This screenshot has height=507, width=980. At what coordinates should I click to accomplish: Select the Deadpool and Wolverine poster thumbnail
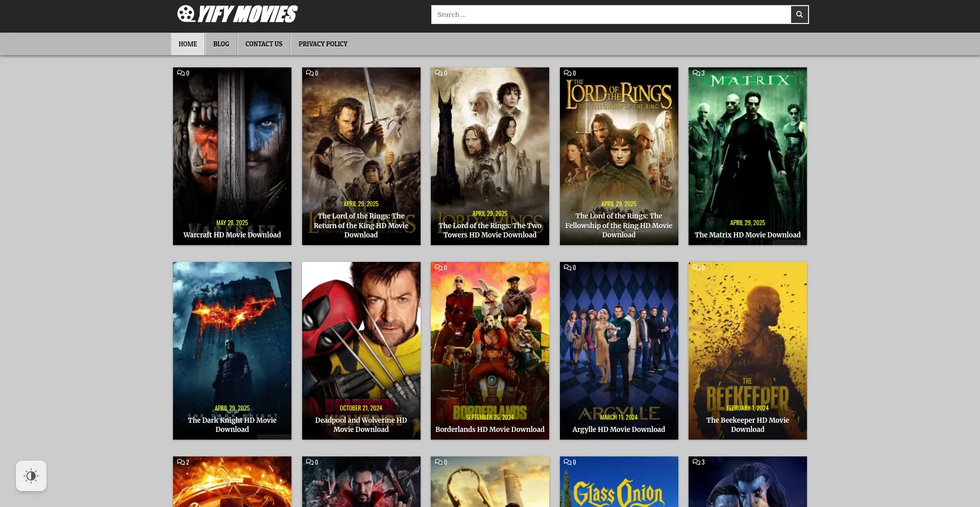pos(361,332)
